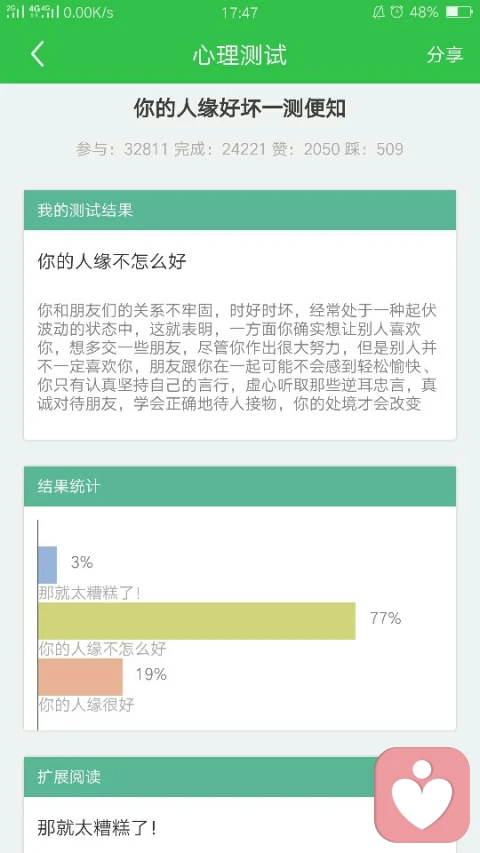Tap the pink heart floating icon
Screen dimensions: 480x853
422,794
